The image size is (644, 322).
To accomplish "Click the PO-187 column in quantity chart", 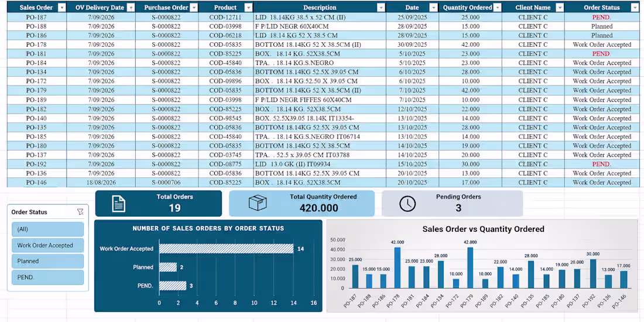I will [x=355, y=276].
